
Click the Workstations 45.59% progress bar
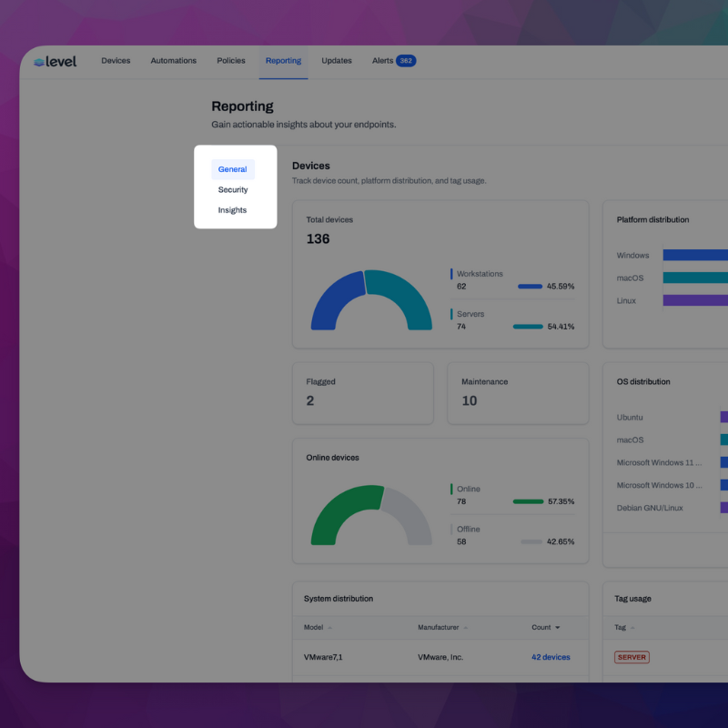pyautogui.click(x=530, y=287)
